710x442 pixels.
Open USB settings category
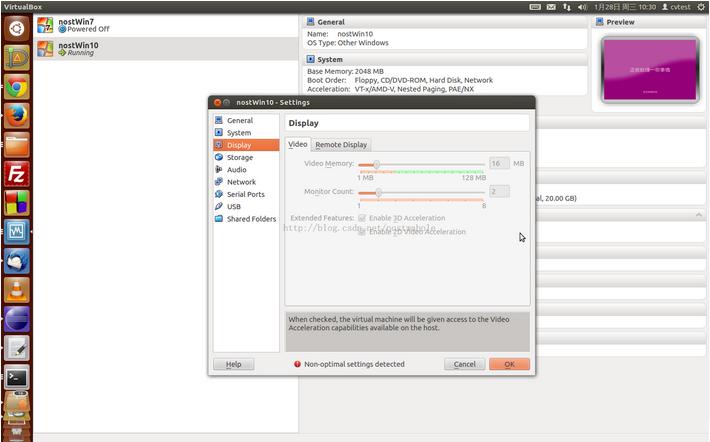click(246, 206)
